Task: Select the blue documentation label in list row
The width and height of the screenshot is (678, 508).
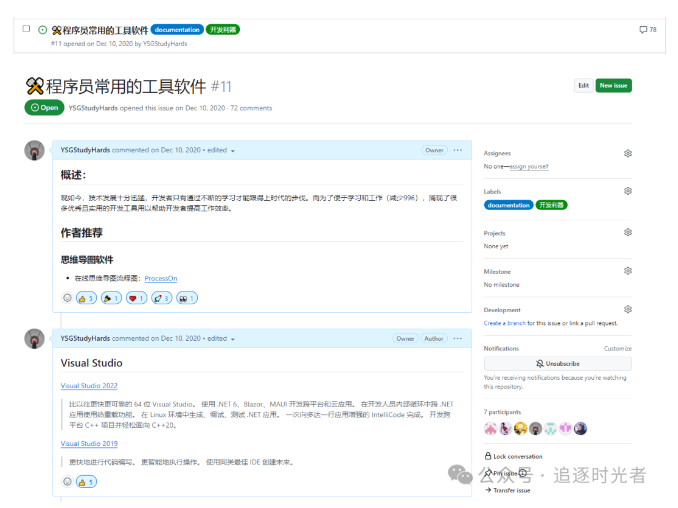Action: pyautogui.click(x=177, y=30)
